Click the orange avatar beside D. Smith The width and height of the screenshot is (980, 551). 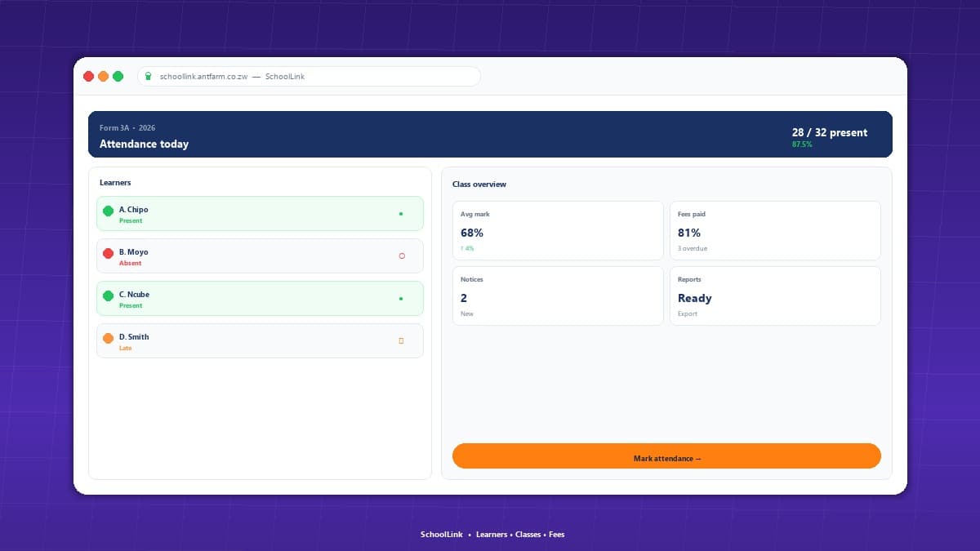coord(108,339)
